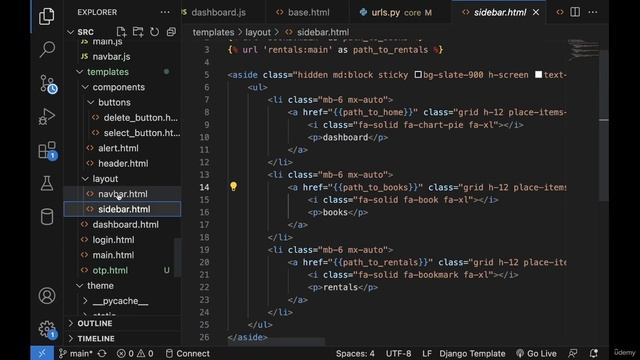640x360 pixels.
Task: Change LF end of line sequence
Action: pyautogui.click(x=427, y=353)
